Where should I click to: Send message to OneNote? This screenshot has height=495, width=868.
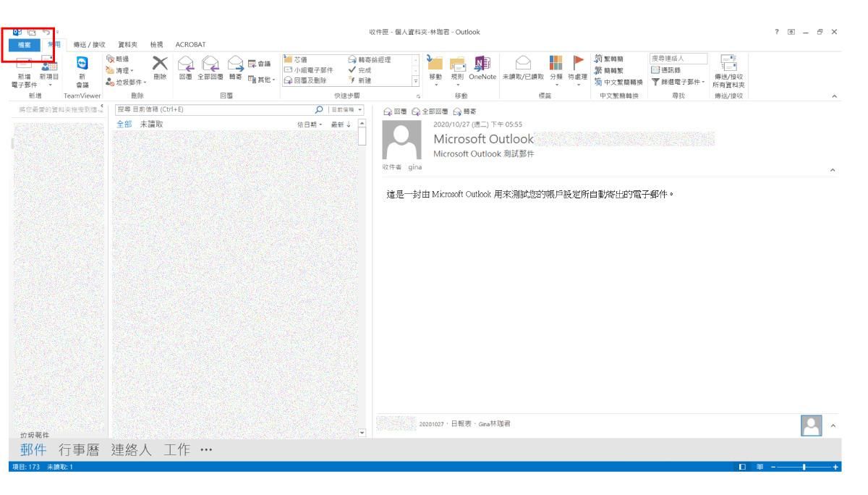(482, 65)
